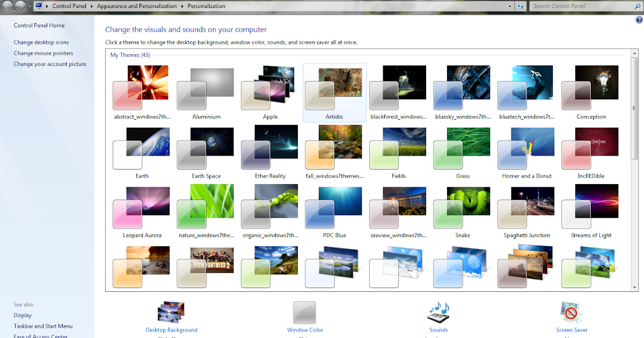Click the Personalization breadcrumb
The height and width of the screenshot is (338, 644).
coord(207,6)
